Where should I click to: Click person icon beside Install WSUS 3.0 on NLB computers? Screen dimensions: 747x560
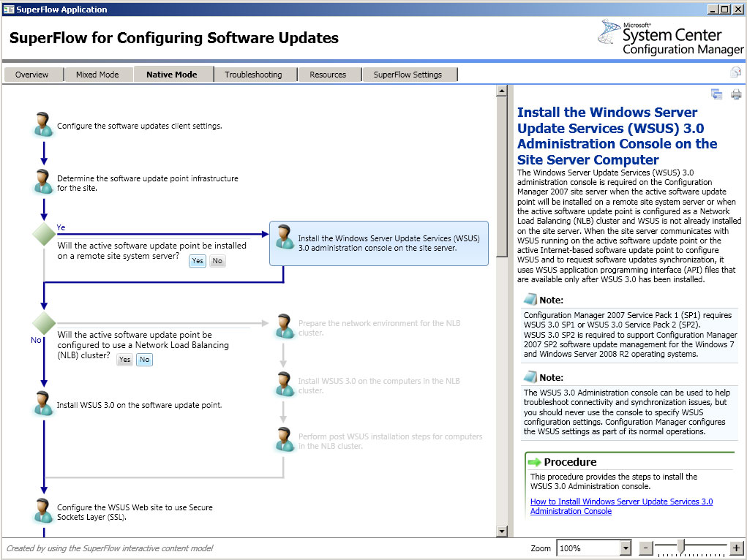coord(285,385)
